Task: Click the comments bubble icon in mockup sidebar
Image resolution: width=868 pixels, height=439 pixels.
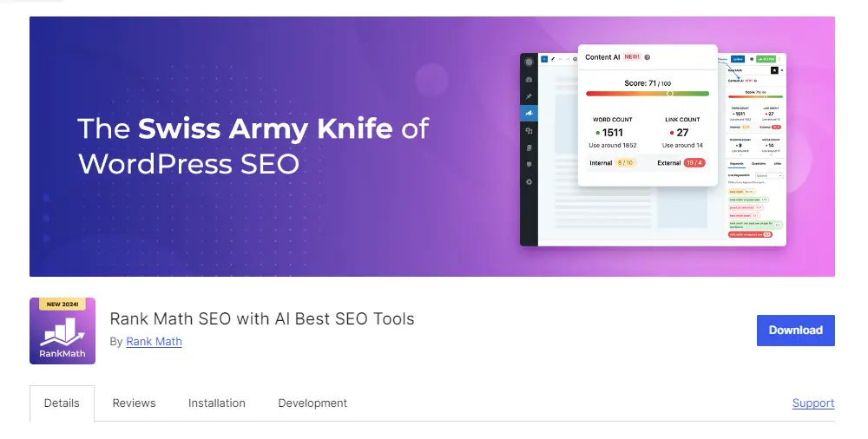Action: 529,165
